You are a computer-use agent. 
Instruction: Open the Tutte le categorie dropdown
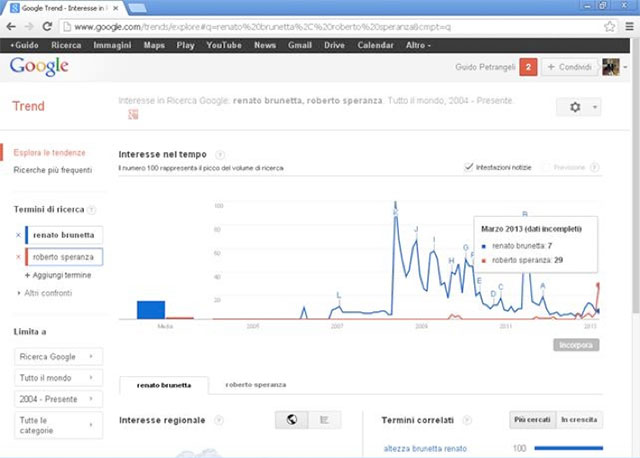pos(58,425)
